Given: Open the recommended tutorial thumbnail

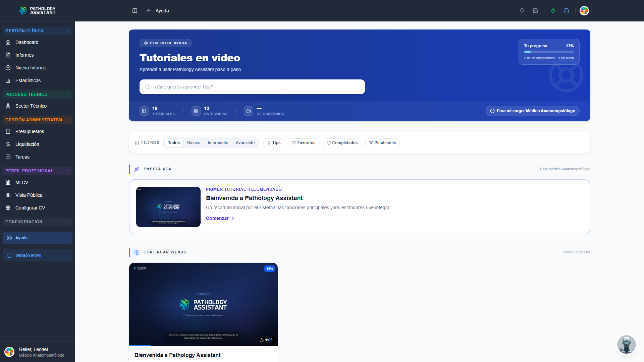Looking at the screenshot, I should click(168, 207).
